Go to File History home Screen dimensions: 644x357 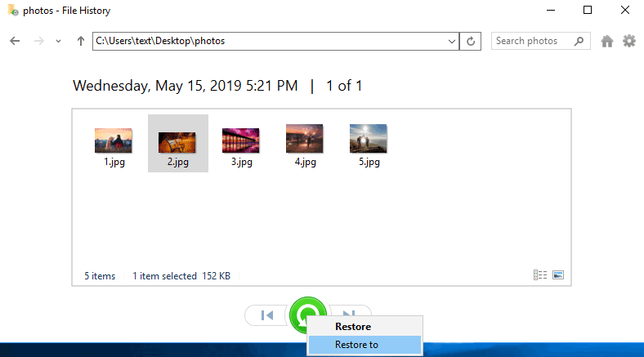coord(607,41)
